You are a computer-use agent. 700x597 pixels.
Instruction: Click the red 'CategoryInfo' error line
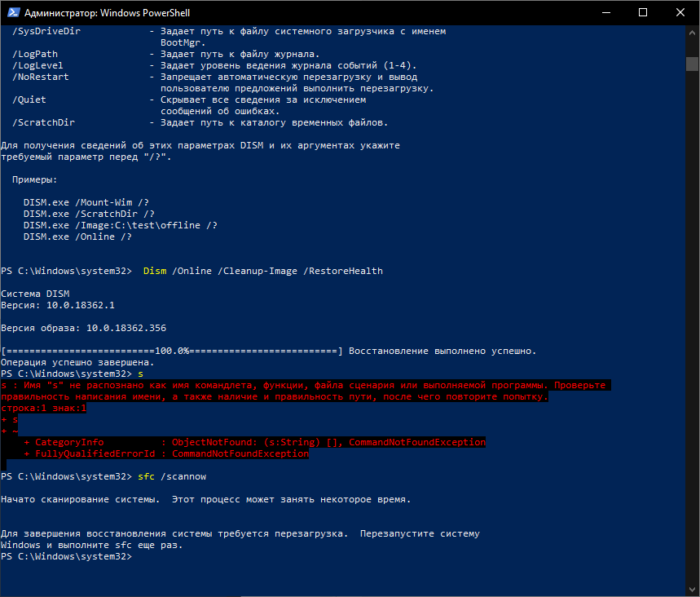[254, 442]
